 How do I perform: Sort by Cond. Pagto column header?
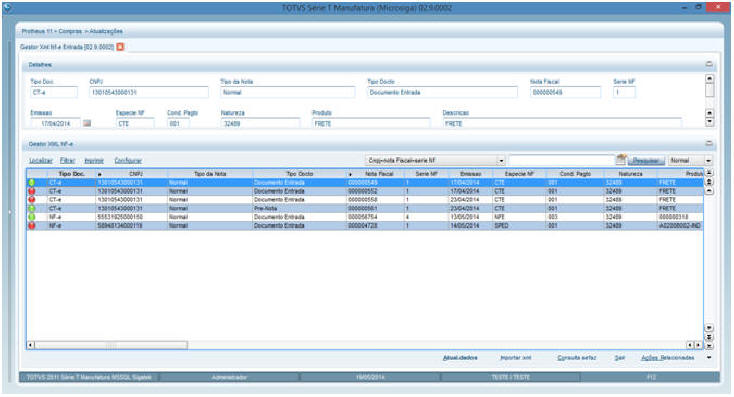575,174
